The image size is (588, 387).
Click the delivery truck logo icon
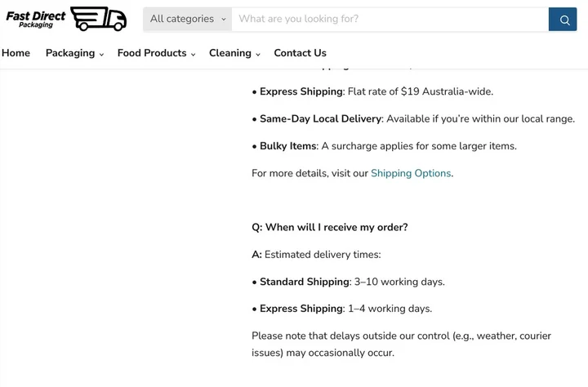(99, 19)
